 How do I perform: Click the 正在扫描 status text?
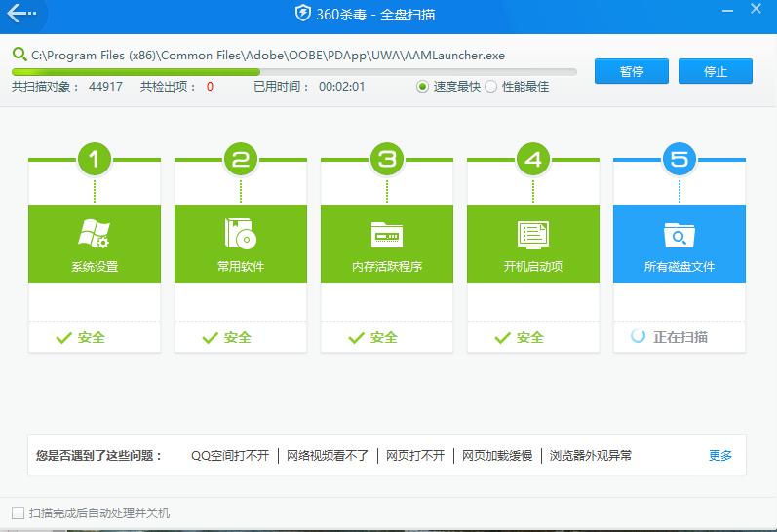680,337
